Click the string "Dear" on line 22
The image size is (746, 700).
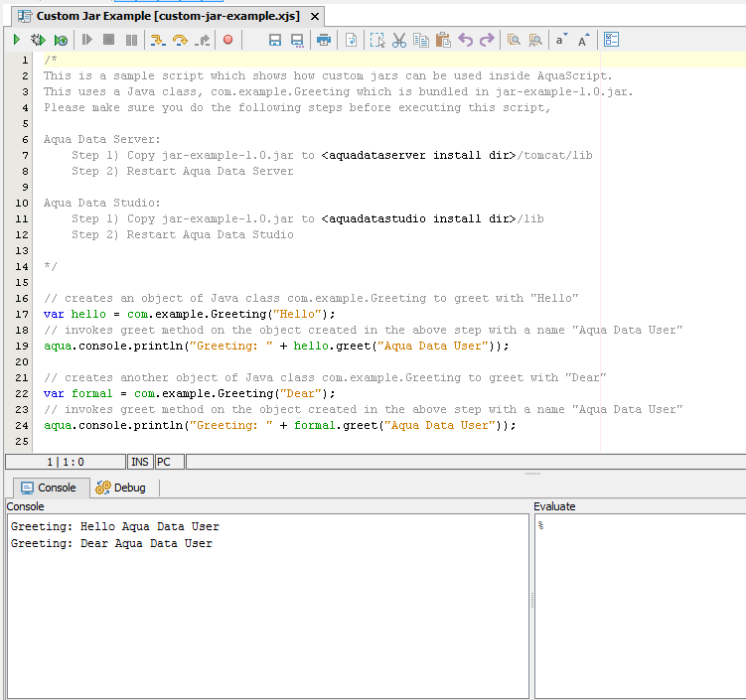pyautogui.click(x=301, y=394)
